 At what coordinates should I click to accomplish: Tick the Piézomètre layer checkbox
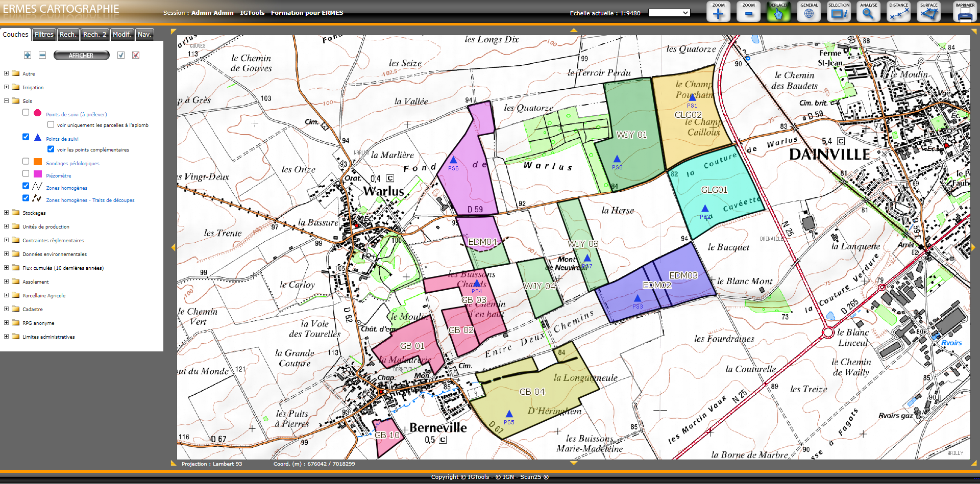[26, 173]
